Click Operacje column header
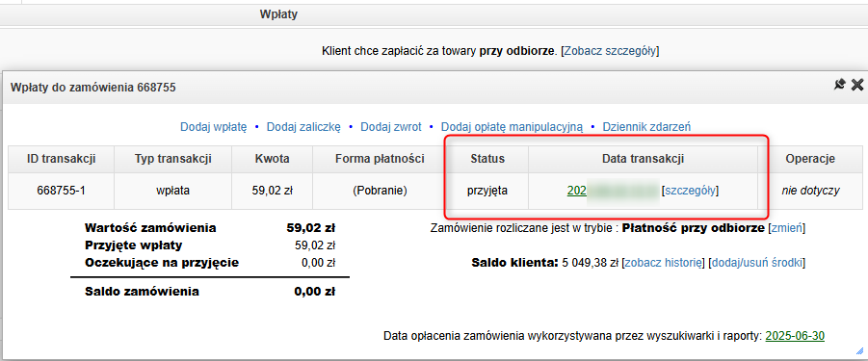The image size is (868, 361). click(810, 159)
